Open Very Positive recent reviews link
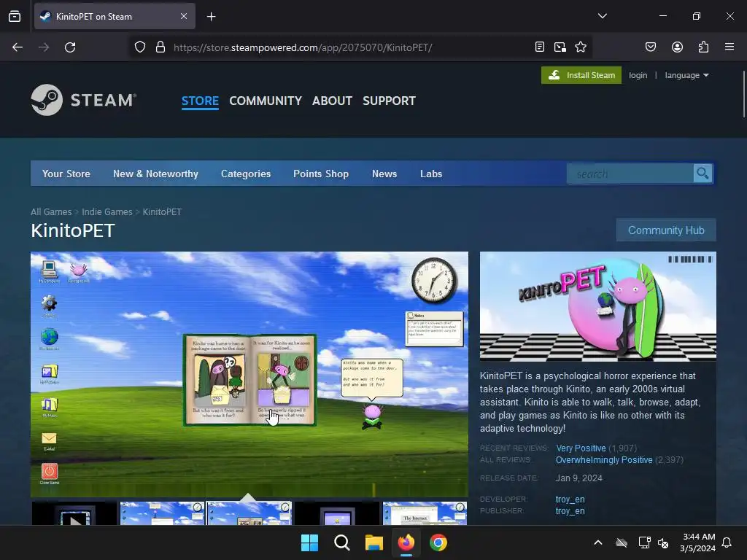The image size is (747, 560). pyautogui.click(x=581, y=448)
